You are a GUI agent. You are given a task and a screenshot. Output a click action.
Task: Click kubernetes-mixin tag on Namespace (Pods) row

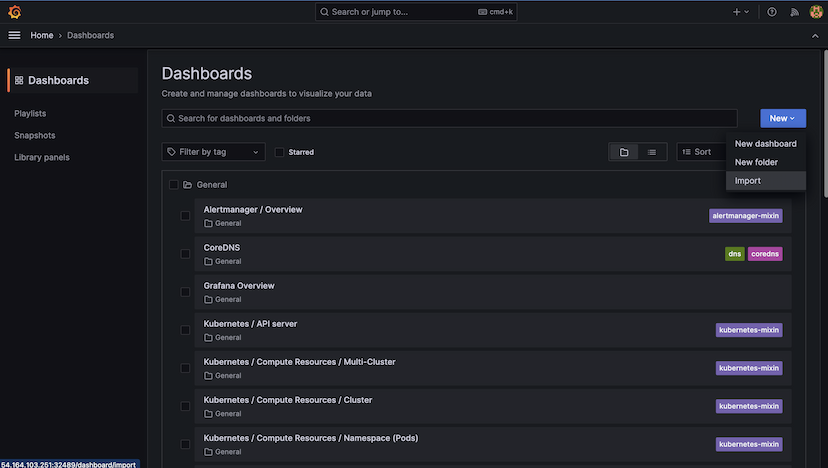(749, 444)
